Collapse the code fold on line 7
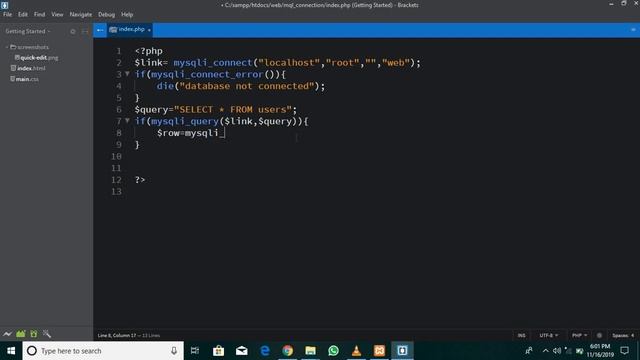Viewport: 640px width, 360px height. [127, 120]
